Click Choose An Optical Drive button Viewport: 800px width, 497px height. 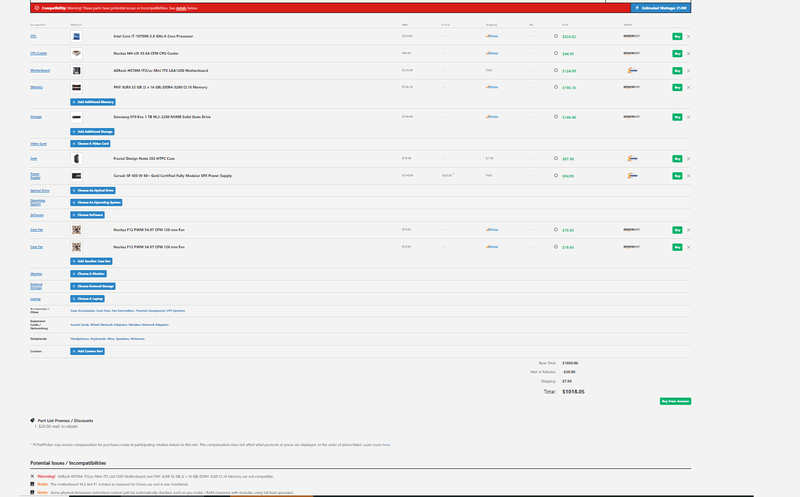pyautogui.click(x=93, y=190)
